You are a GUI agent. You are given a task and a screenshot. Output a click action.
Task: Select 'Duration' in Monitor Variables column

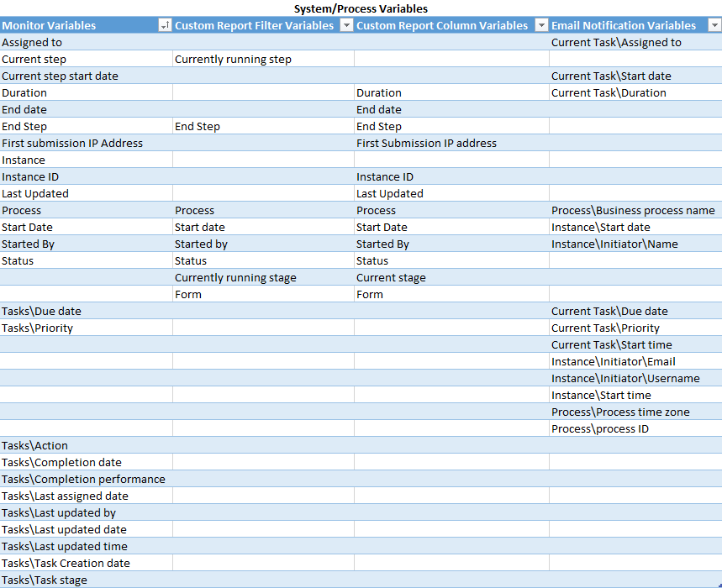click(x=86, y=92)
